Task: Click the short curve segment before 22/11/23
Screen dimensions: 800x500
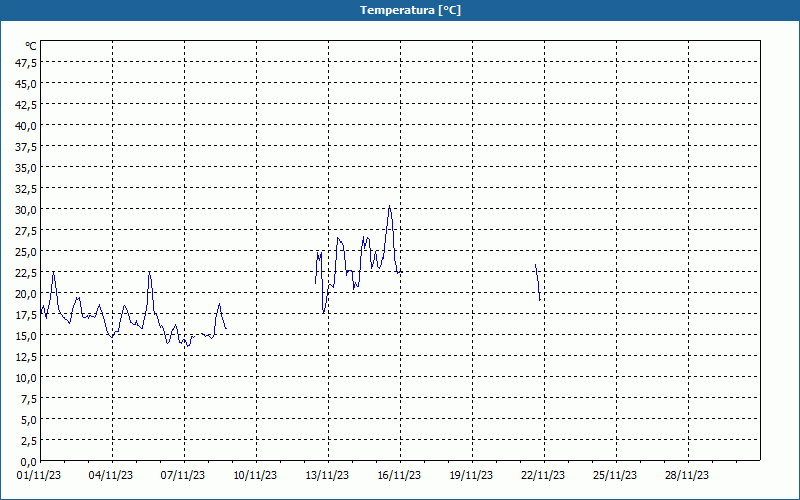Action: click(537, 282)
